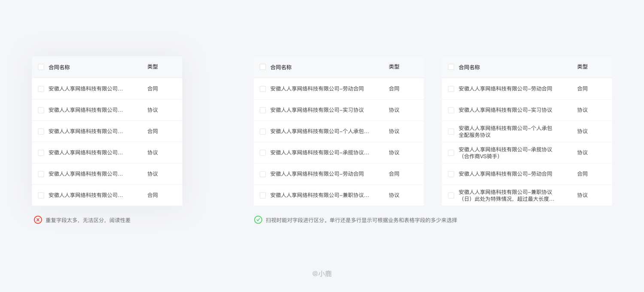Click 合同名称 header in the right table
644x292 pixels.
[x=469, y=67]
